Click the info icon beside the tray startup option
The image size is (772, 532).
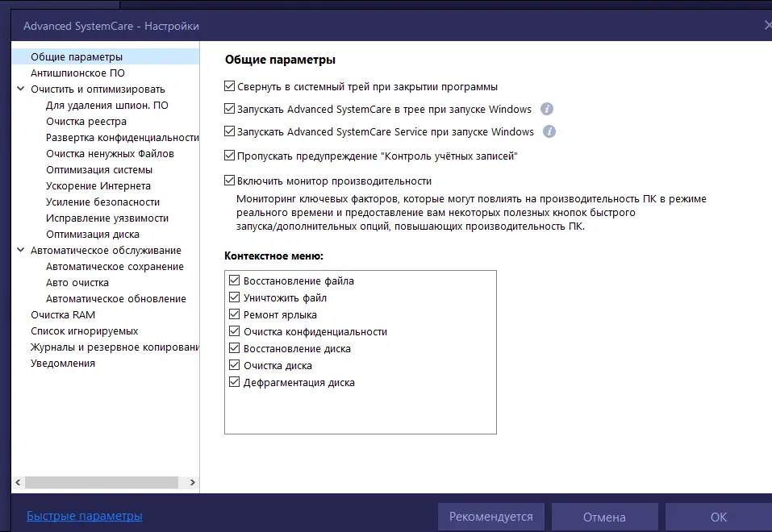pyautogui.click(x=546, y=109)
